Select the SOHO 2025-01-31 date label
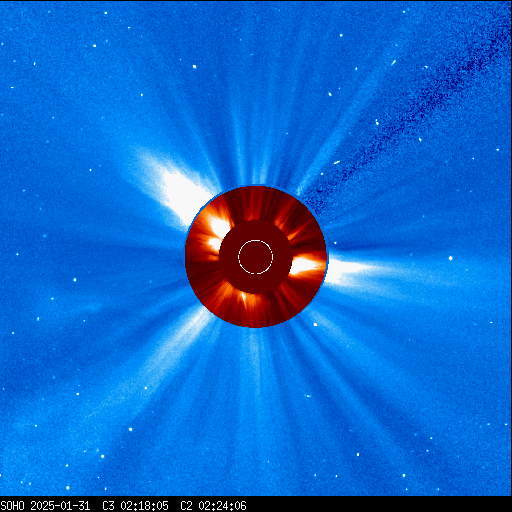This screenshot has width=512, height=512. coord(45,506)
